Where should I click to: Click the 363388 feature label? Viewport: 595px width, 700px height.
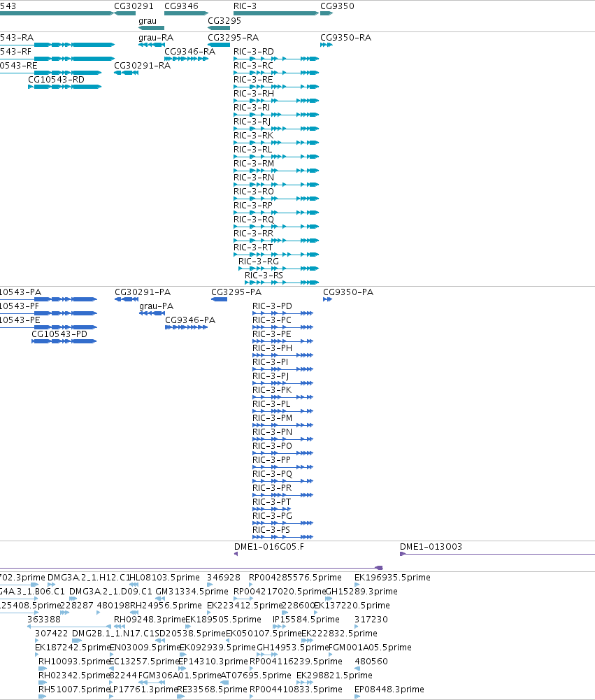44,620
